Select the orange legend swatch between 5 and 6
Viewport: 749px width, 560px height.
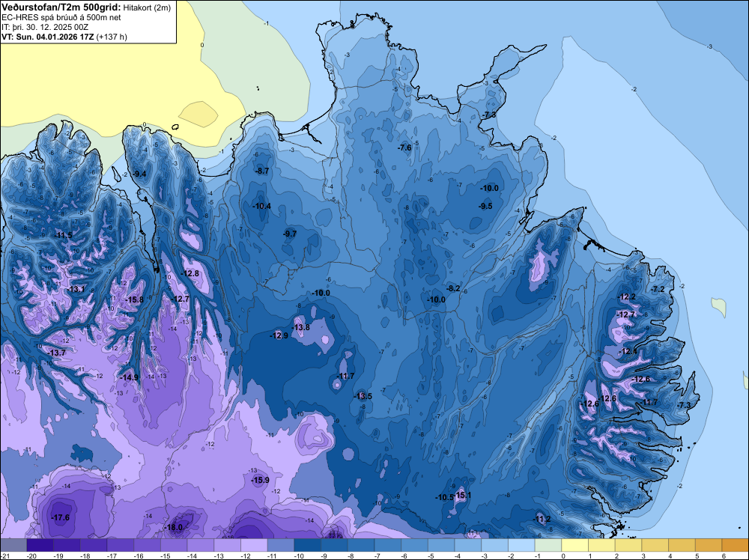709,545
